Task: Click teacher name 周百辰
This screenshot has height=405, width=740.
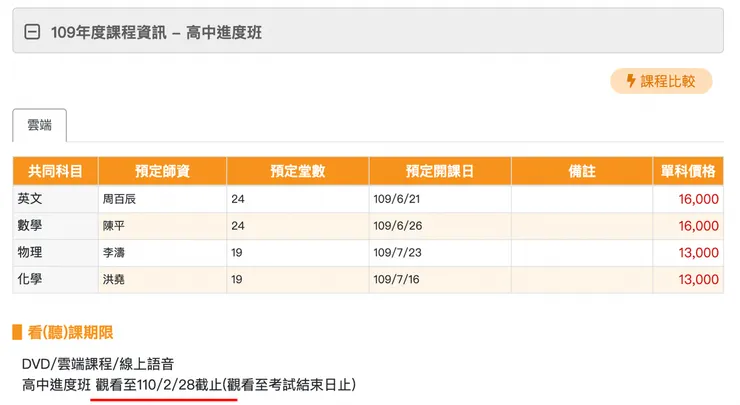Action: pyautogui.click(x=119, y=199)
